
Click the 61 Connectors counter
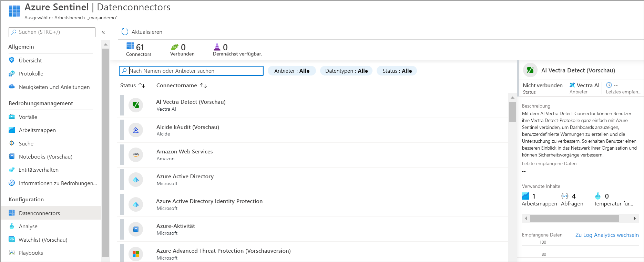[x=139, y=49]
